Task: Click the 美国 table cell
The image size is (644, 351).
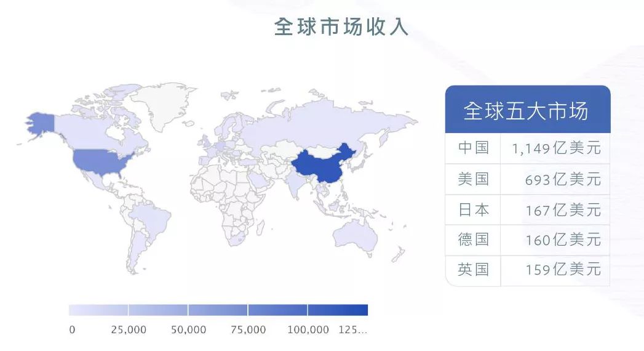Action: click(473, 179)
